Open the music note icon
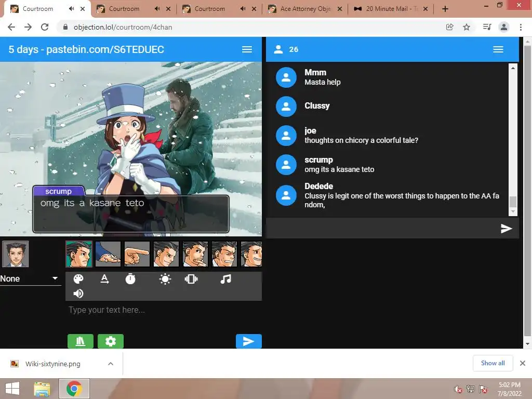The image size is (532, 399). [x=225, y=279]
